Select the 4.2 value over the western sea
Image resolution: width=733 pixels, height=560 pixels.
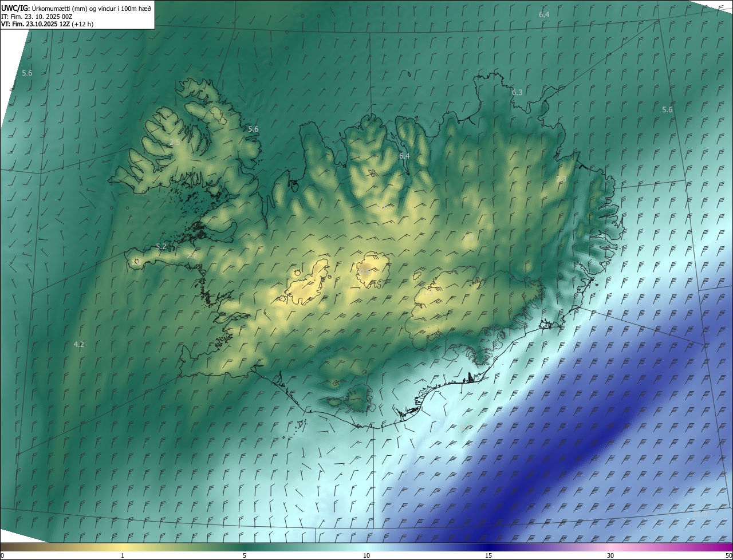(x=79, y=344)
